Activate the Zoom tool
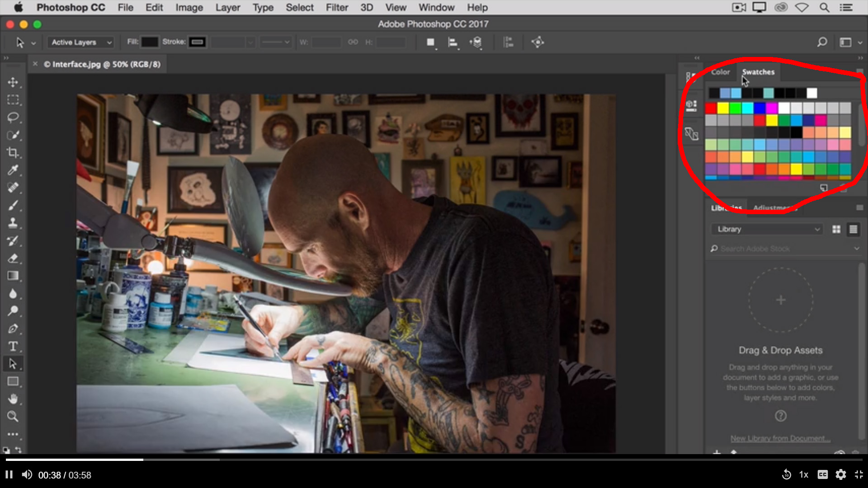Viewport: 868px width, 488px height. 14,417
